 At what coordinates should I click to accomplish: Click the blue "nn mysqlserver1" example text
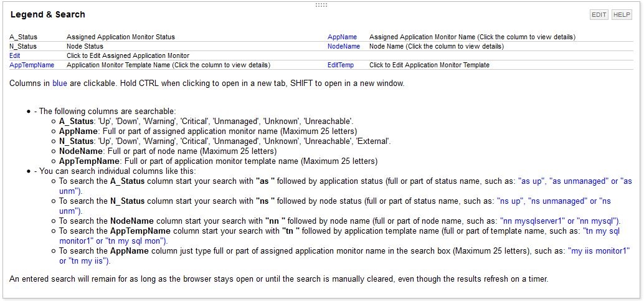point(533,221)
